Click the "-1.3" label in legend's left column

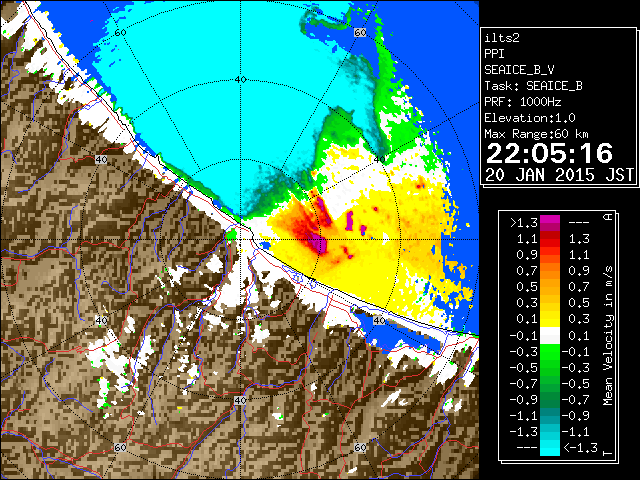point(524,431)
